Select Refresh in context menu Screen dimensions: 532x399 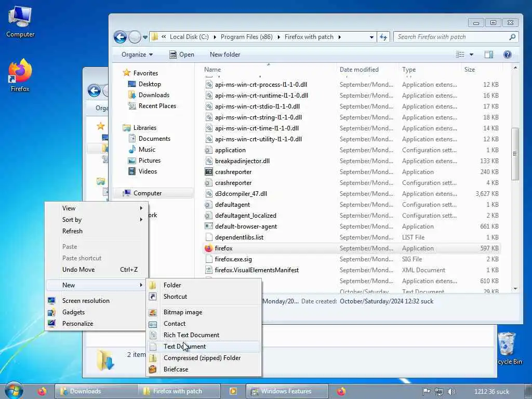(x=97, y=231)
